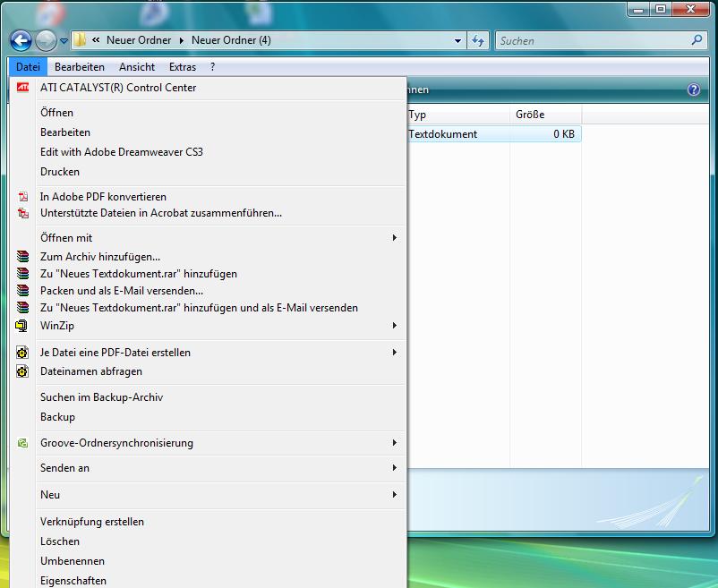Select 'Edit with Adobe Dreamweaver CS3'
The height and width of the screenshot is (588, 718).
(x=121, y=152)
